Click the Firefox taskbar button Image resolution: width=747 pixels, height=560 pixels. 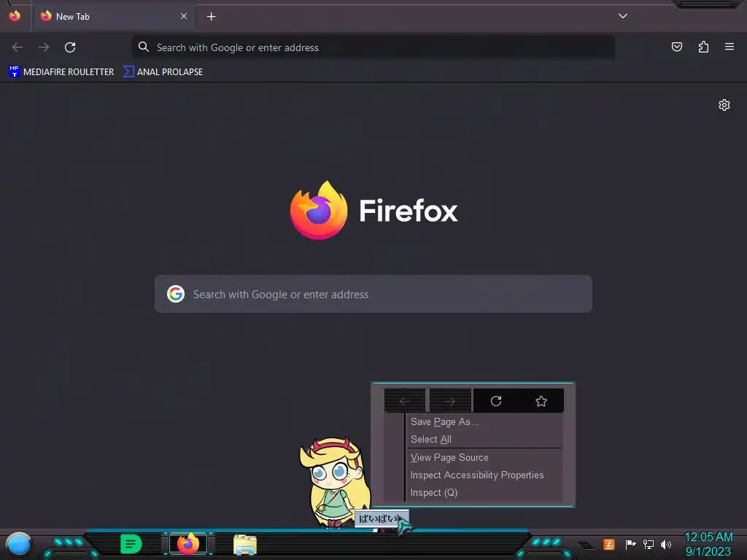point(188,544)
